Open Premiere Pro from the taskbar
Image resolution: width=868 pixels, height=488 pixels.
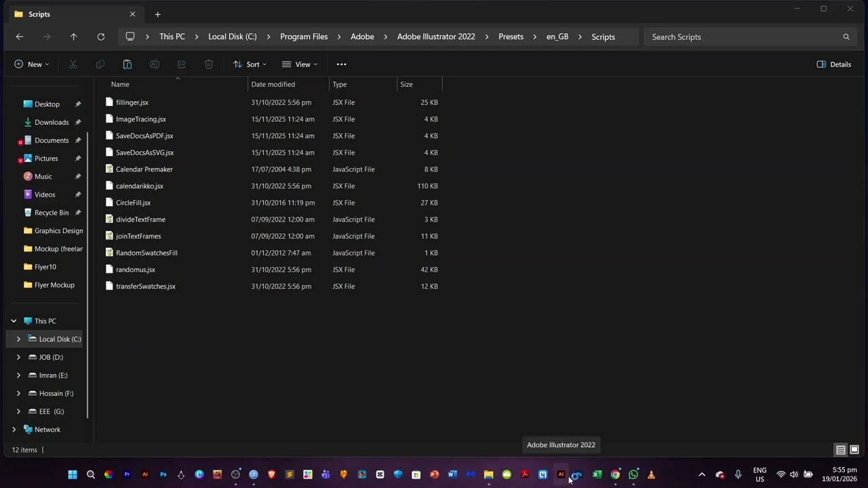coord(127,474)
